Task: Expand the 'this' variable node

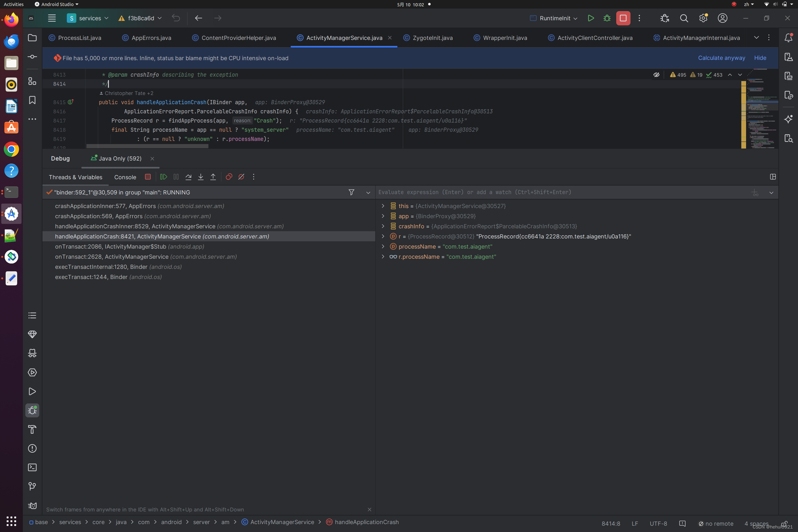Action: click(383, 206)
